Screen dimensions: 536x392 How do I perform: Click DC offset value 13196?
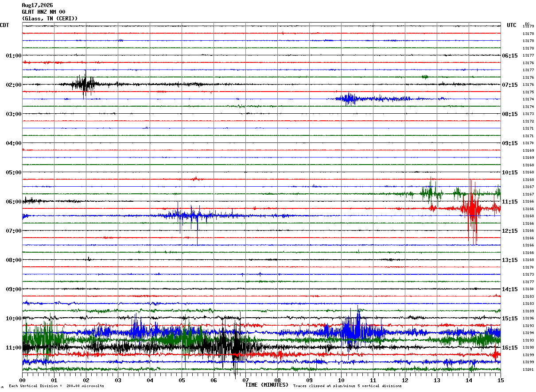tap(528, 319)
